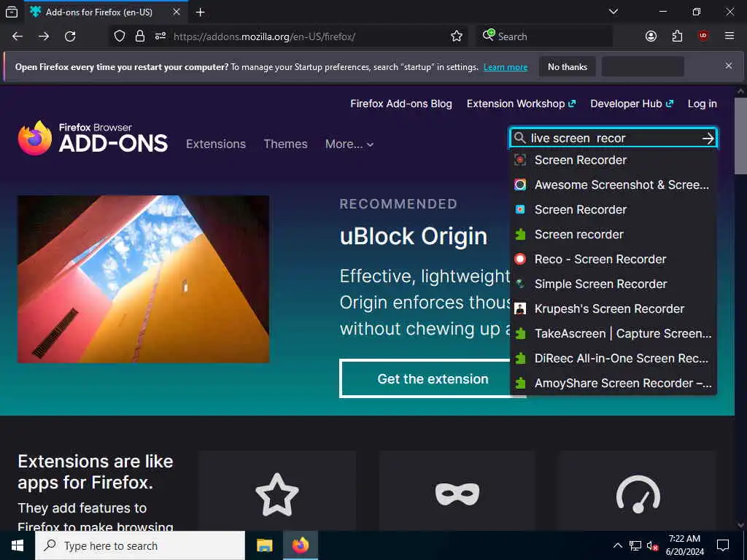Choose Krupesh's Screen Recorder suggestion

(x=613, y=308)
